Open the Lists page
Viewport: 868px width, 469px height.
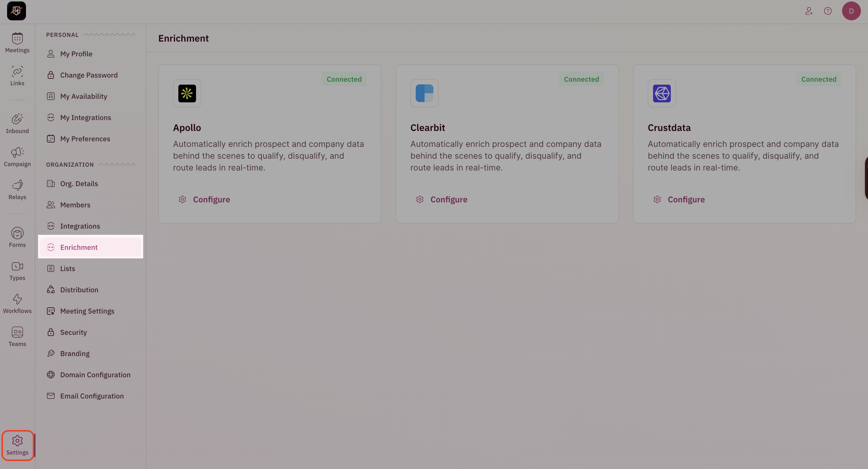(x=91, y=268)
